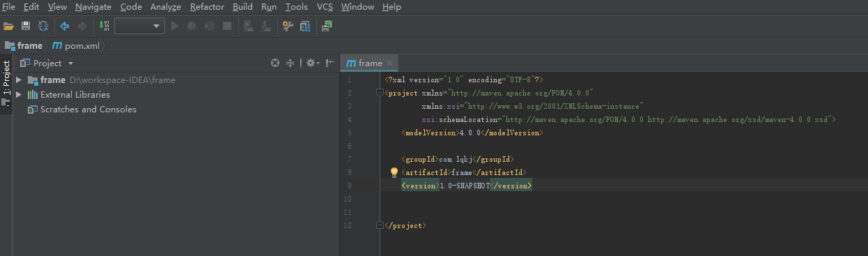This screenshot has width=868, height=256.
Task: Click the closing </project> tag
Action: (405, 225)
